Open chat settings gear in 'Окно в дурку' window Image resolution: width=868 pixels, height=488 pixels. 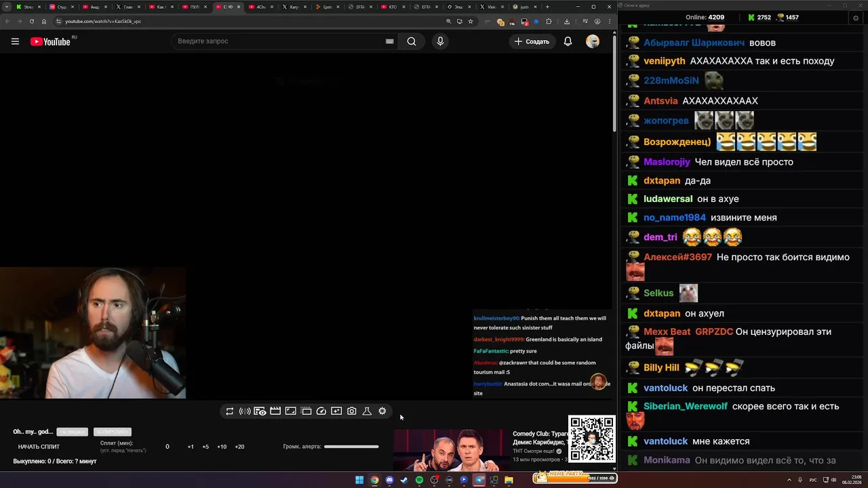[x=855, y=18]
